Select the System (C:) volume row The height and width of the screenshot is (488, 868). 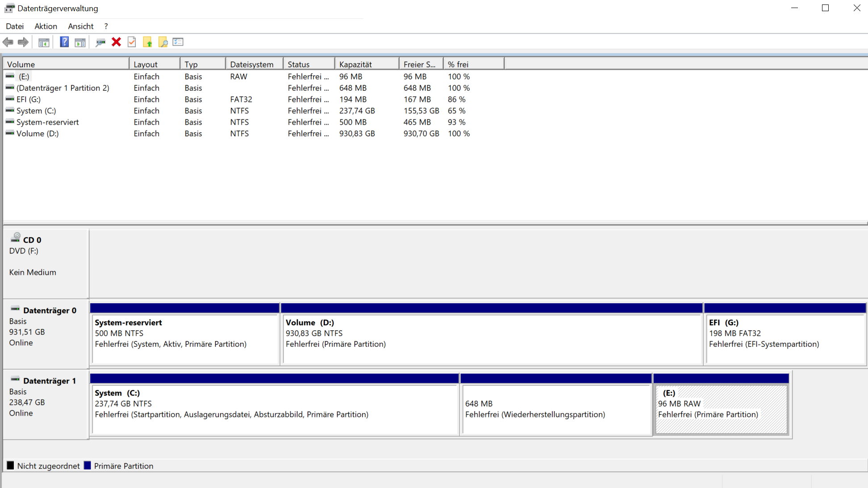point(36,111)
